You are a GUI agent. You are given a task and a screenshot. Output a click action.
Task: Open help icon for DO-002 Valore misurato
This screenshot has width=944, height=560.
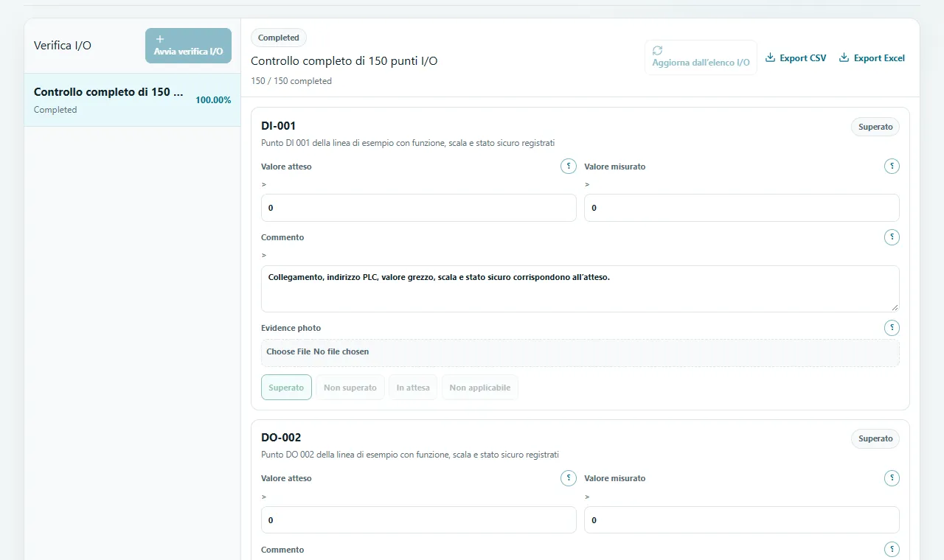[x=892, y=478]
